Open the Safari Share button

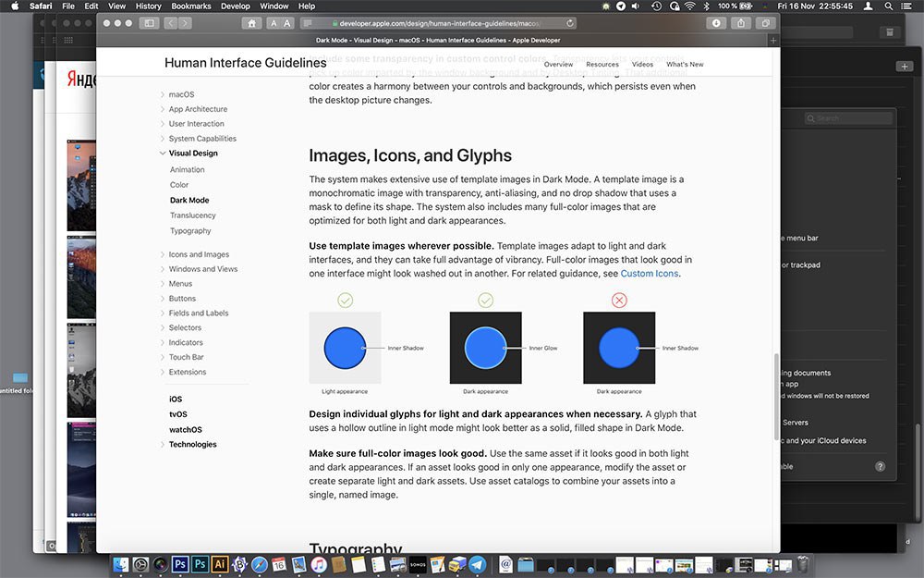pyautogui.click(x=741, y=23)
